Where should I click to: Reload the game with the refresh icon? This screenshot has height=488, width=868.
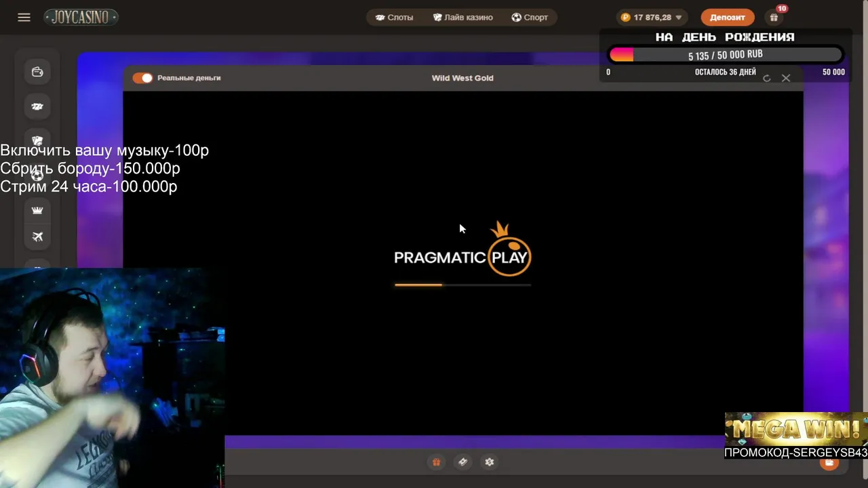click(766, 79)
